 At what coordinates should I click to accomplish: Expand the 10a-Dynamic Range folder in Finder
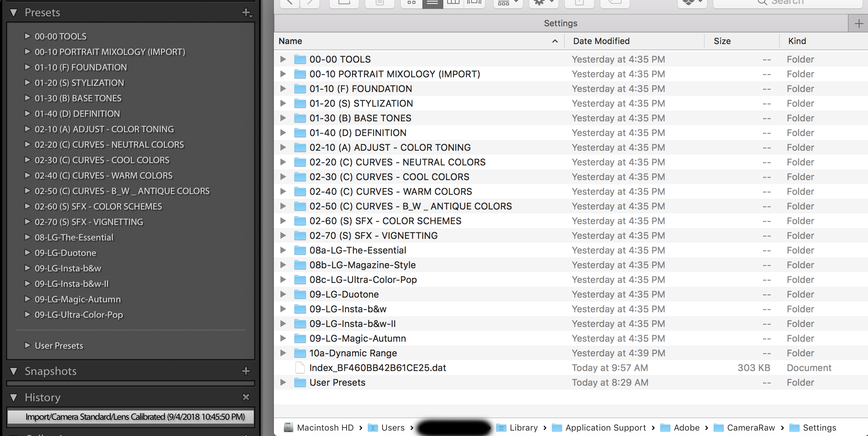click(x=283, y=353)
